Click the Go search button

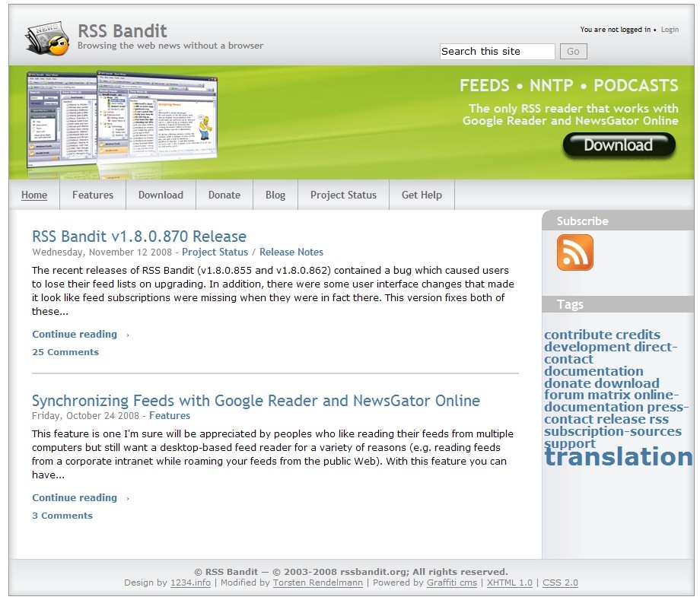tap(573, 51)
